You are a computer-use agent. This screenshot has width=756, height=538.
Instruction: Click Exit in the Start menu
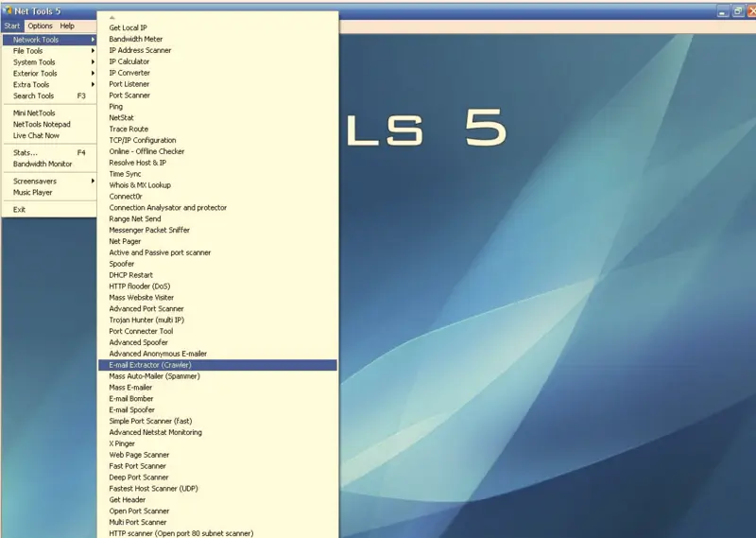(20, 210)
